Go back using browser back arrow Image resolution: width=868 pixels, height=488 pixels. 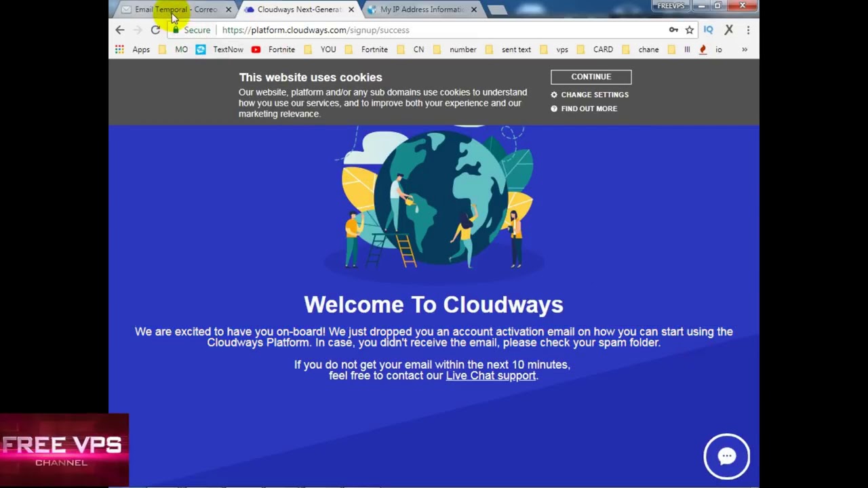[x=120, y=30]
